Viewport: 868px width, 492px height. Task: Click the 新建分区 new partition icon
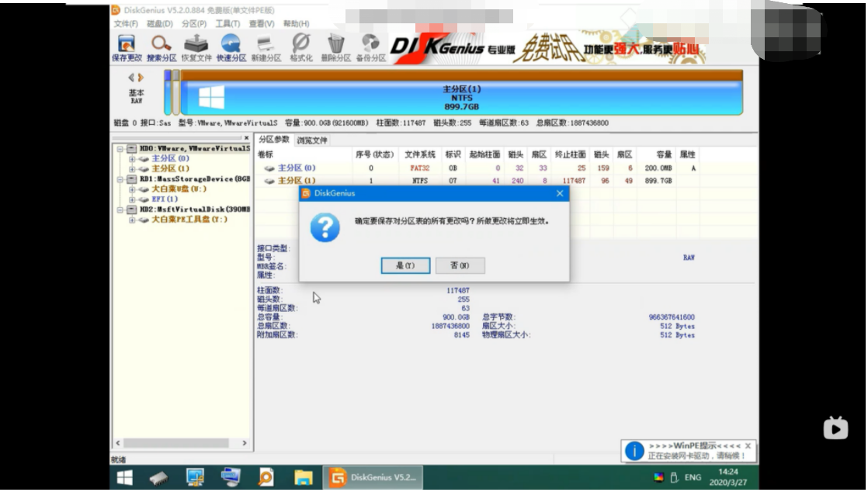pos(266,47)
